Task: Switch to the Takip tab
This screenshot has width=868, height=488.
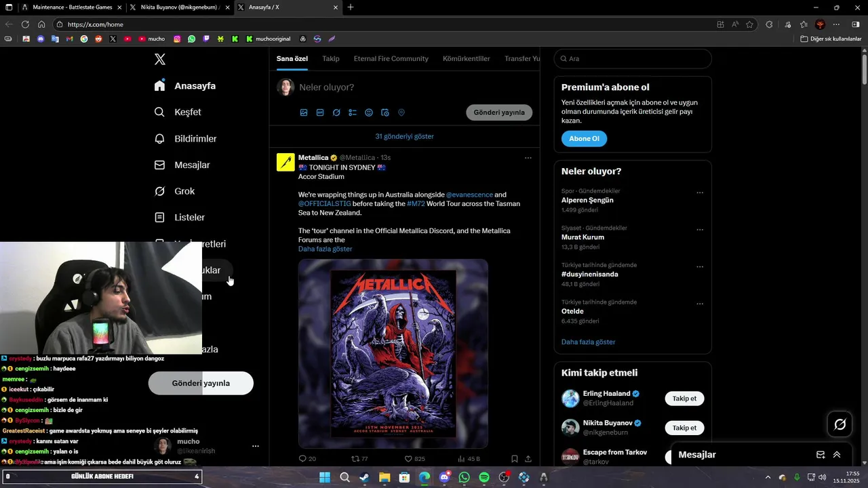Action: pos(331,59)
